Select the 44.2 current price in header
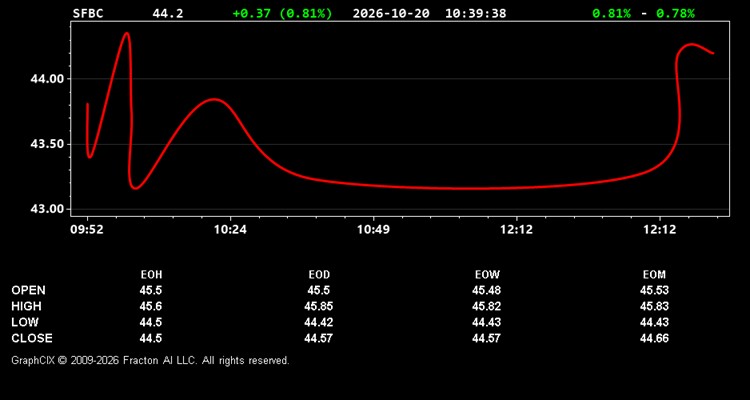 167,13
